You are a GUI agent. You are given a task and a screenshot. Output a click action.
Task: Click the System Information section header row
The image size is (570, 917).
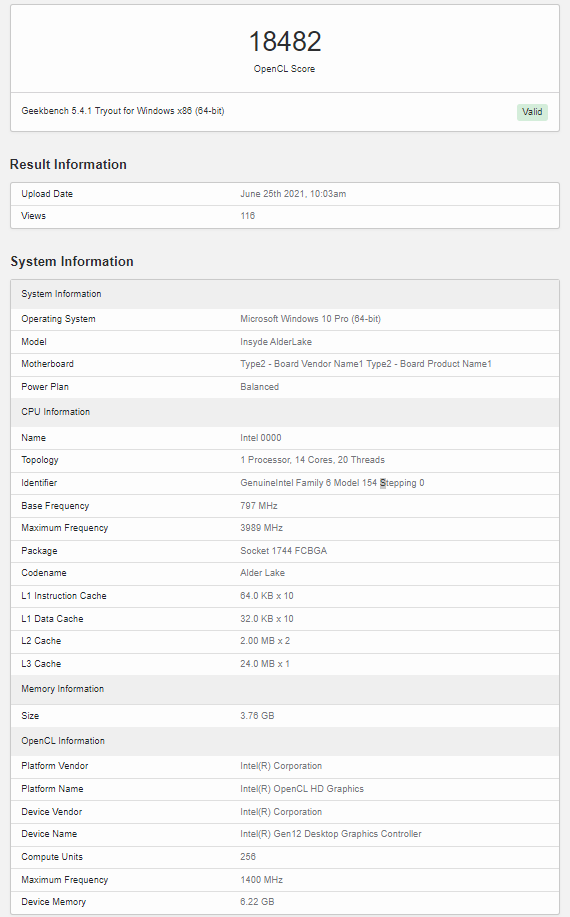tap(285, 294)
